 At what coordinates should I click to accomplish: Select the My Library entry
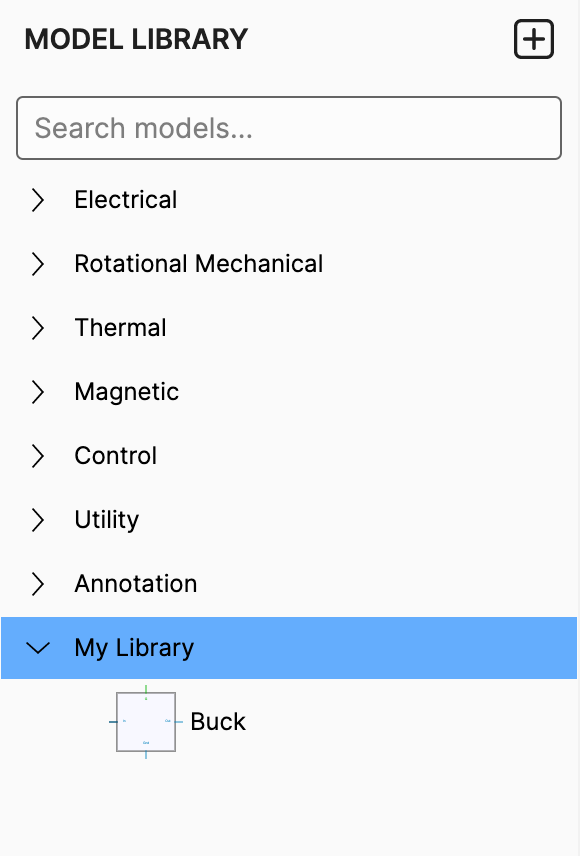133,648
